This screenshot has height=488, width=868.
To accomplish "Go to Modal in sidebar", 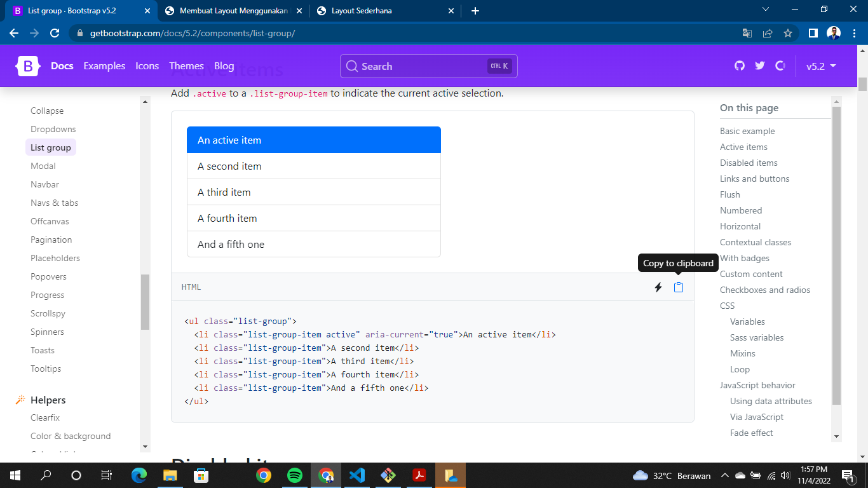I will tap(43, 166).
